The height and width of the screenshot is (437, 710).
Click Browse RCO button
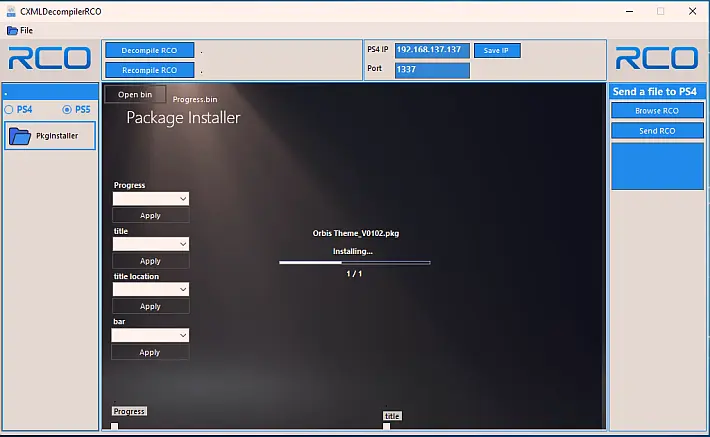click(x=657, y=110)
